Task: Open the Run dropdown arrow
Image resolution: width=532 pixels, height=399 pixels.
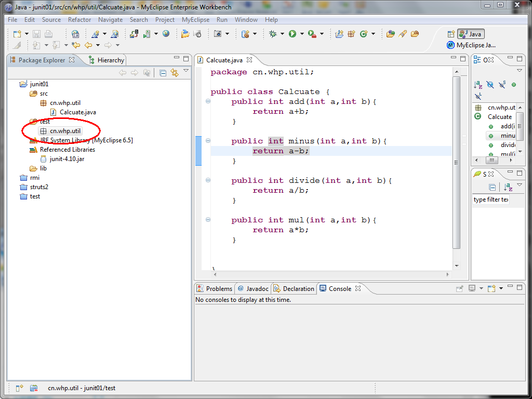Action: coord(302,34)
